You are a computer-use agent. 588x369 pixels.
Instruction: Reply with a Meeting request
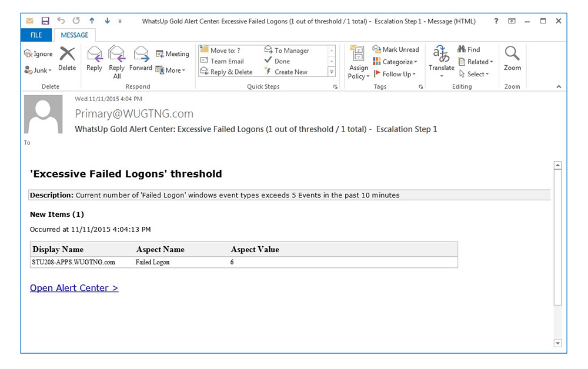pos(172,54)
